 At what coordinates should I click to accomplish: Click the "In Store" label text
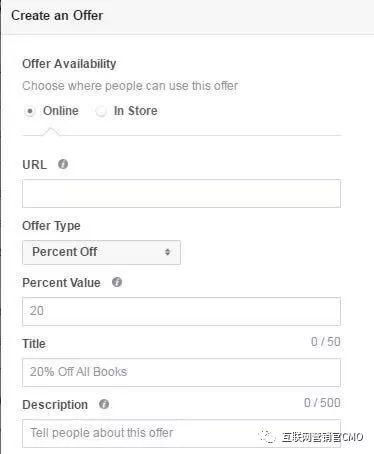(x=135, y=111)
